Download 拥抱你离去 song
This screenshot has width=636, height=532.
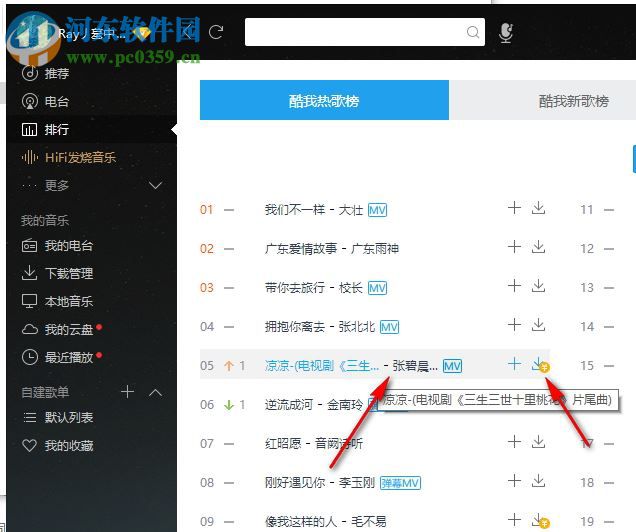(x=538, y=324)
